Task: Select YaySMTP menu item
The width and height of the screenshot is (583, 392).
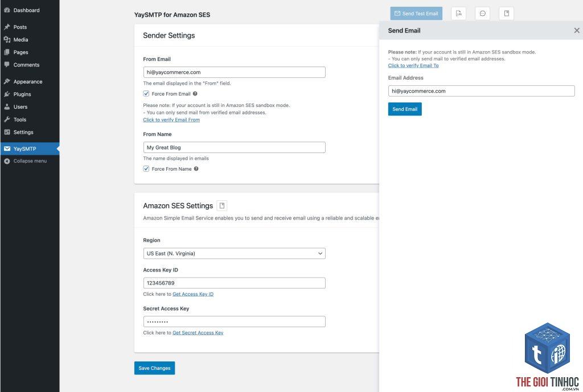Action: point(30,148)
